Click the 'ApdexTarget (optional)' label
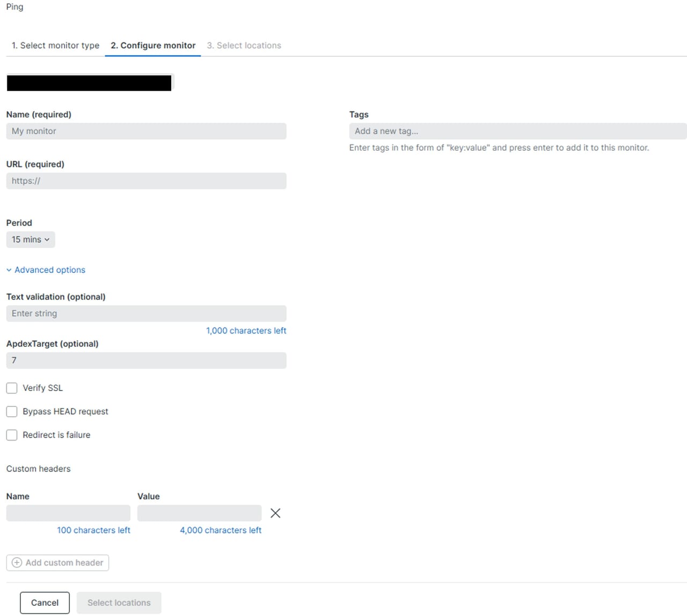The height and width of the screenshot is (616, 687). [x=53, y=344]
